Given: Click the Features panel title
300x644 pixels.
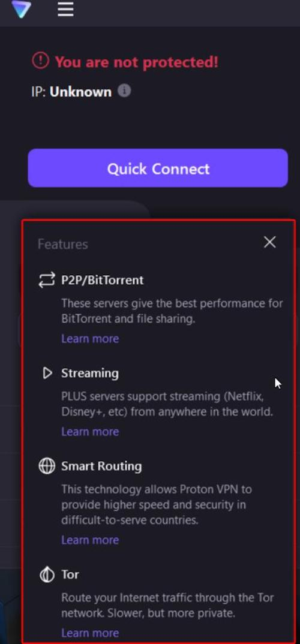Looking at the screenshot, I should (x=63, y=245).
